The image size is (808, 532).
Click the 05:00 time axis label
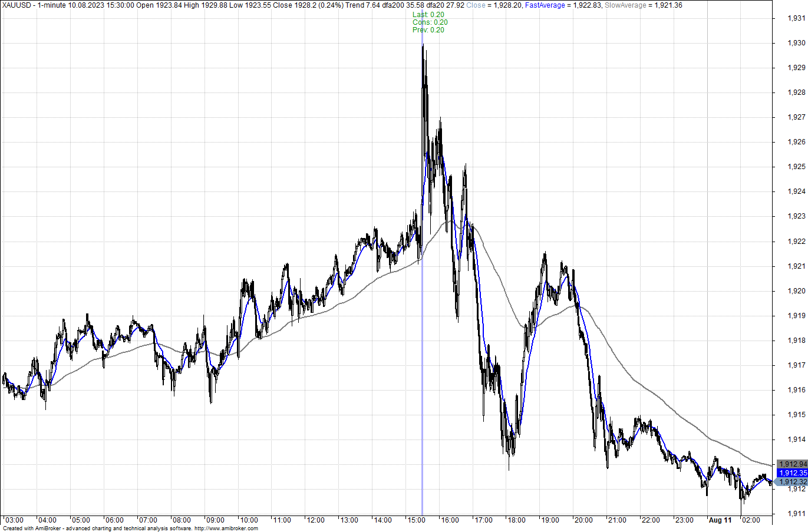click(x=81, y=520)
